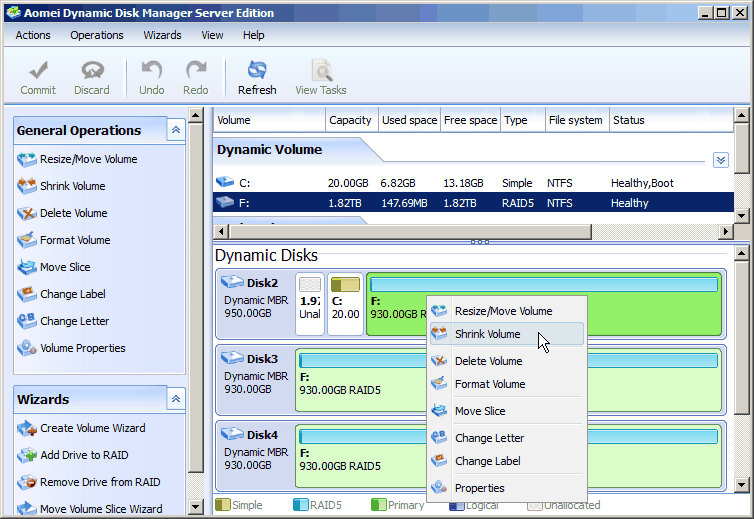
Task: Open the Operations menu
Action: point(97,35)
